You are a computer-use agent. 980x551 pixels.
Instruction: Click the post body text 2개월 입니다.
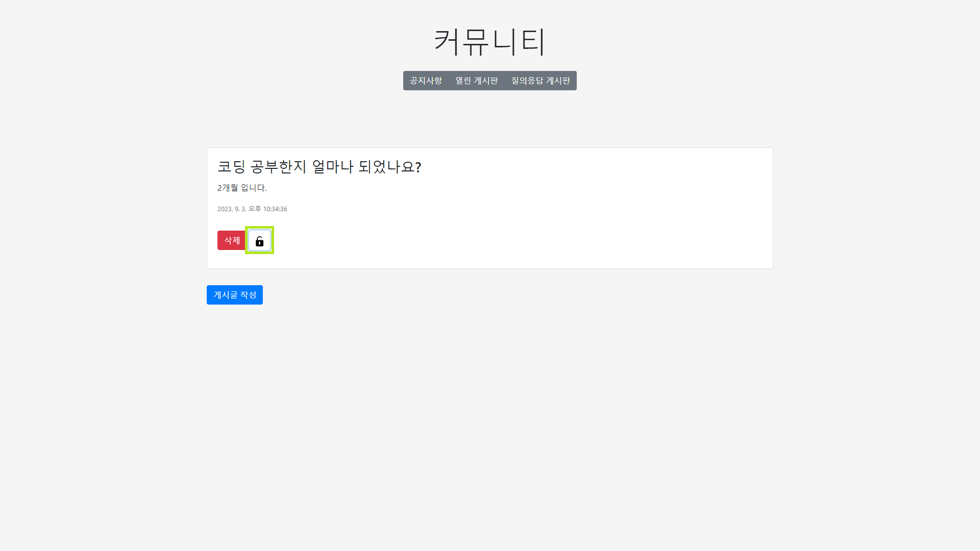click(x=242, y=188)
